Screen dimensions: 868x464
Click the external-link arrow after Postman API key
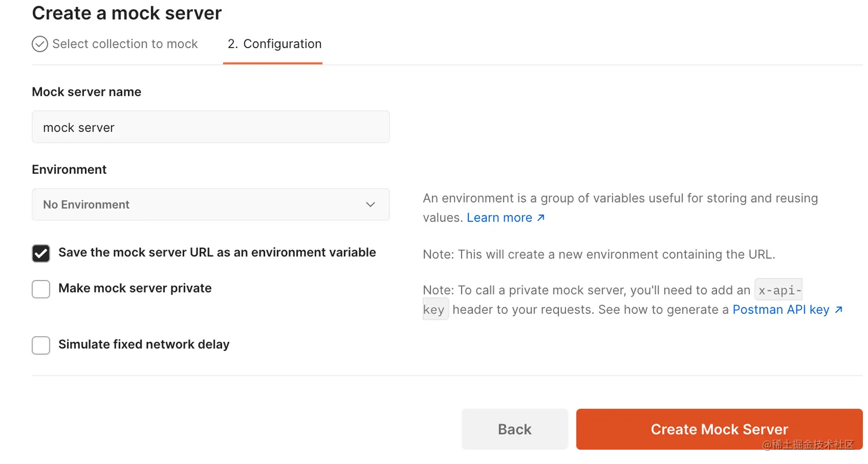click(839, 310)
